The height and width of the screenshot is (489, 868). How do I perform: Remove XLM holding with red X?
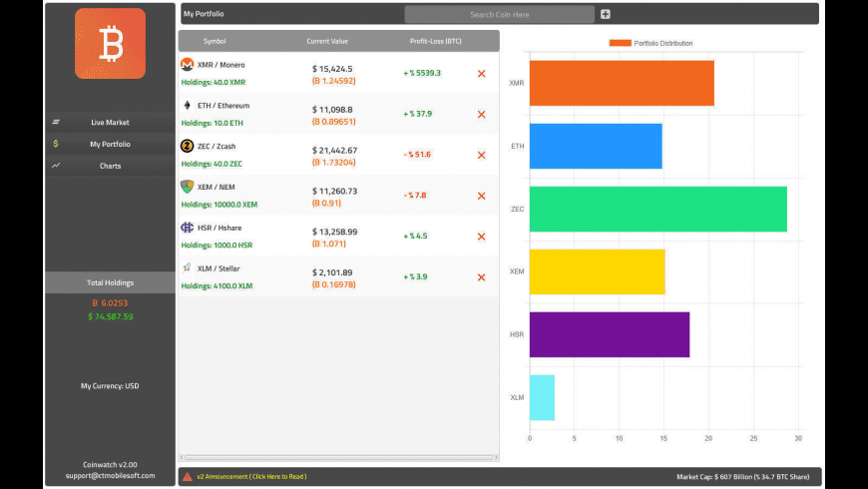point(481,277)
